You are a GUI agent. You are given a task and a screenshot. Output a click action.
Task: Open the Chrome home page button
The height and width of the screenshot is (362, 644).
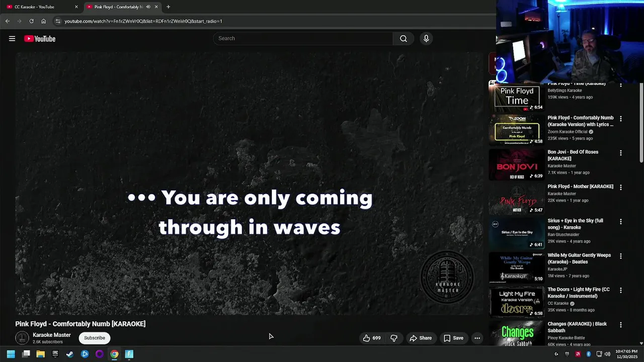(44, 21)
